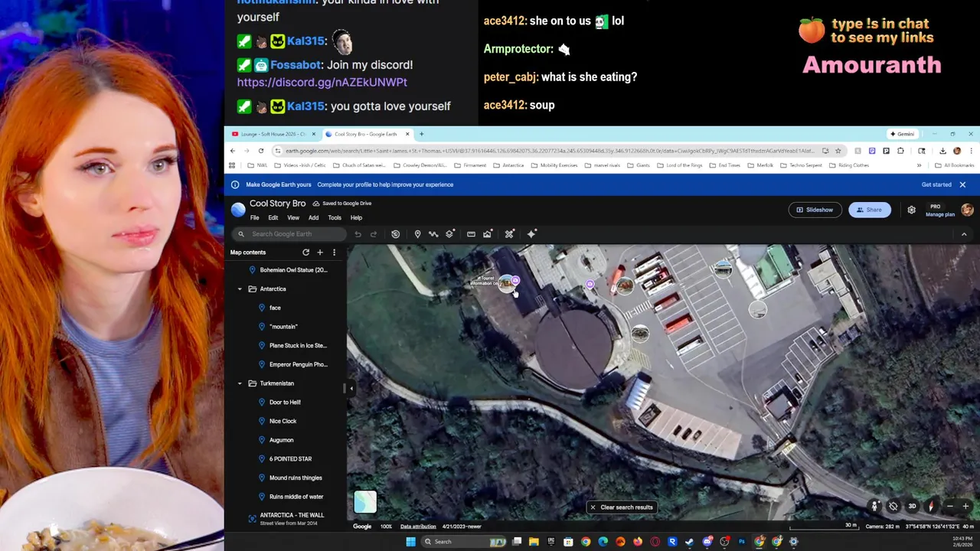Click Data attribution link
This screenshot has height=551, width=980.
click(x=418, y=527)
